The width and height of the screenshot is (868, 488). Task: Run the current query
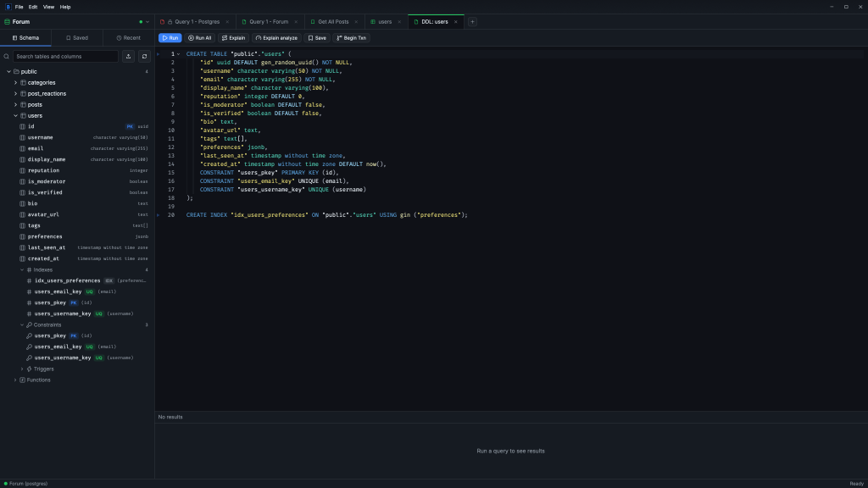[170, 38]
